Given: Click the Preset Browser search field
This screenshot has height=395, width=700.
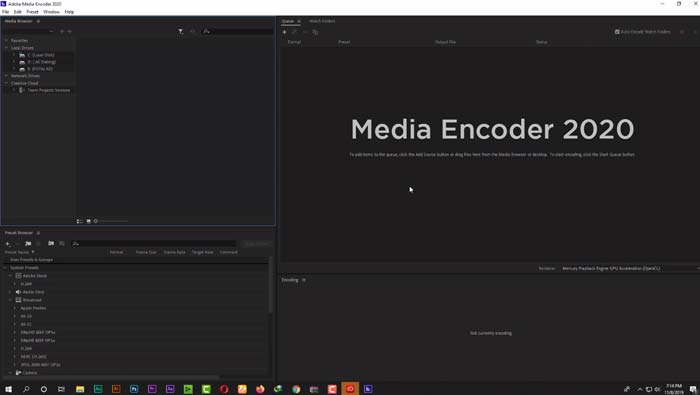Looking at the screenshot, I should 154,244.
